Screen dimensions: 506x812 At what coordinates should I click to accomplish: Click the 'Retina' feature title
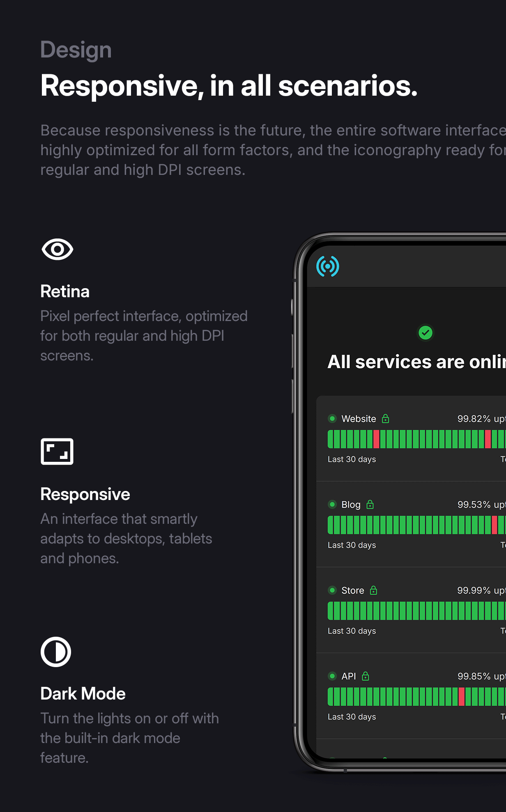[x=65, y=291]
